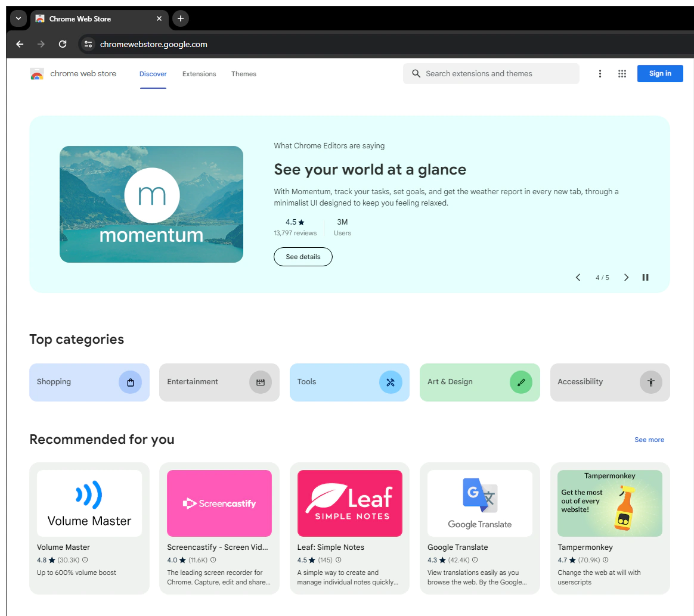
Task: Close the Chrome Web Store tab
Action: [159, 18]
